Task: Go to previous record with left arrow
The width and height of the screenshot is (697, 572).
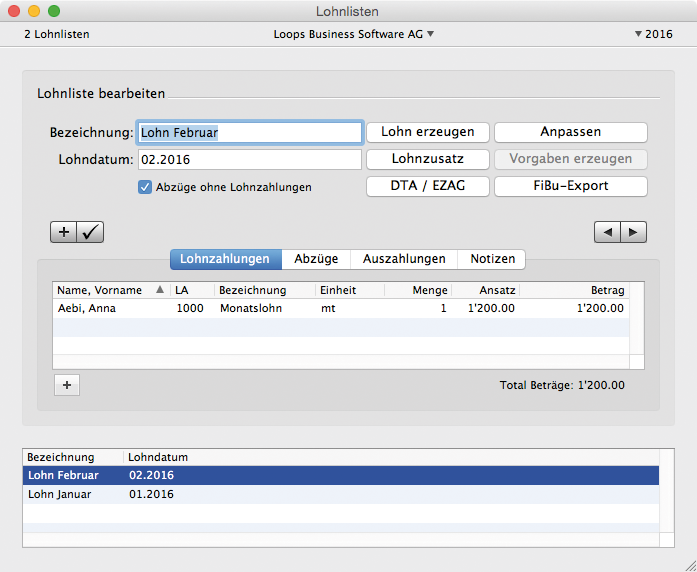Action: tap(607, 232)
